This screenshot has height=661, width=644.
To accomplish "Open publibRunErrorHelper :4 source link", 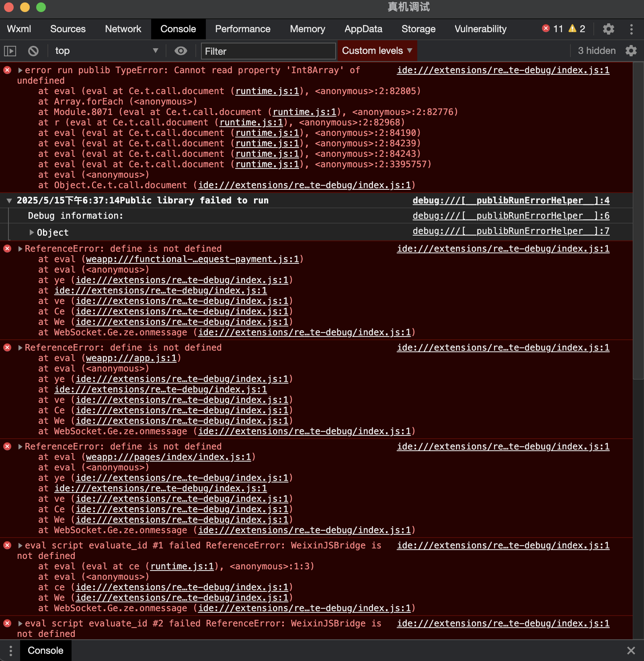I will (x=511, y=200).
